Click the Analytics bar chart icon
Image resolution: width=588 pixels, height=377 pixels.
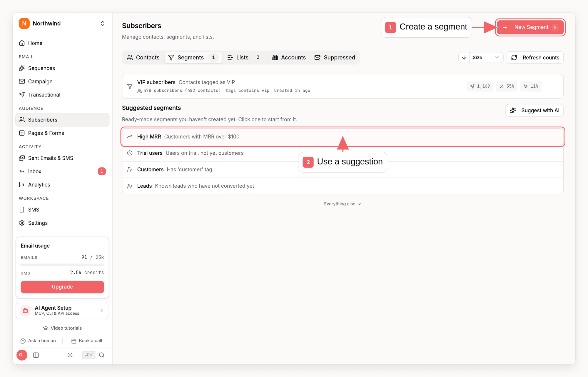point(22,185)
